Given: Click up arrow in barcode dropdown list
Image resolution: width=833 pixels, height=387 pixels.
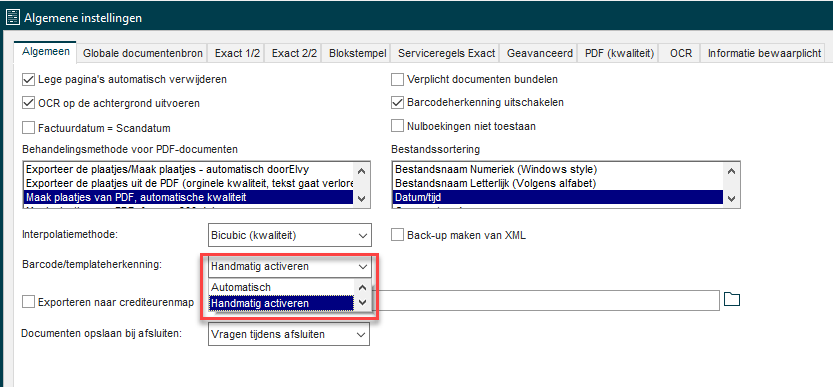Looking at the screenshot, I should [x=362, y=288].
